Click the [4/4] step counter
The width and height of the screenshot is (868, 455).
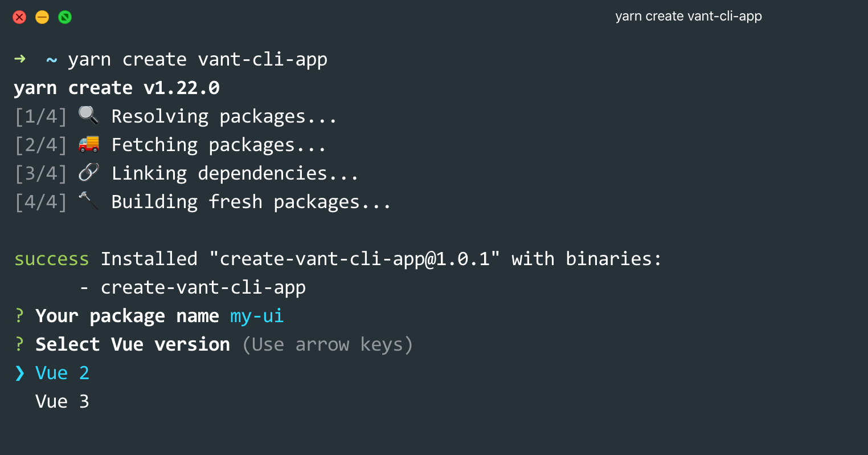(40, 202)
